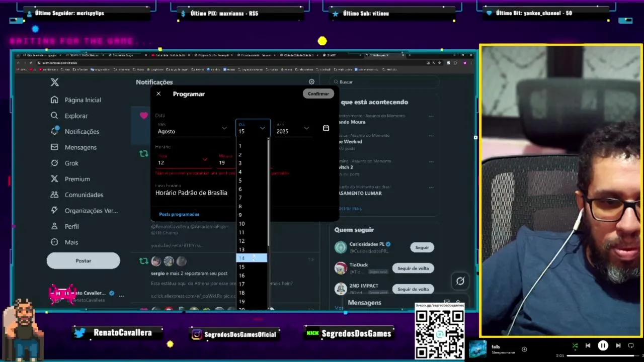The image size is (644, 362).
Task: Seek on the song progress bar
Action: point(603,356)
